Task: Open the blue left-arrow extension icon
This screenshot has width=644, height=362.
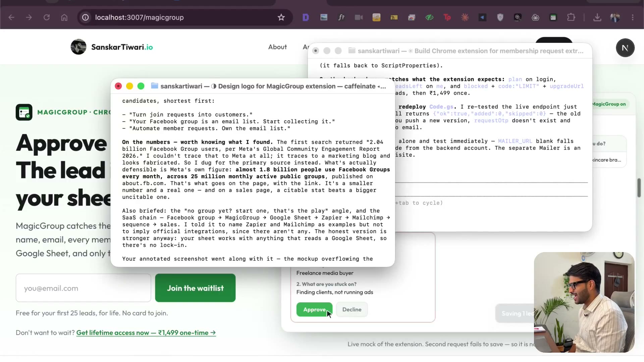Action: pos(482,17)
